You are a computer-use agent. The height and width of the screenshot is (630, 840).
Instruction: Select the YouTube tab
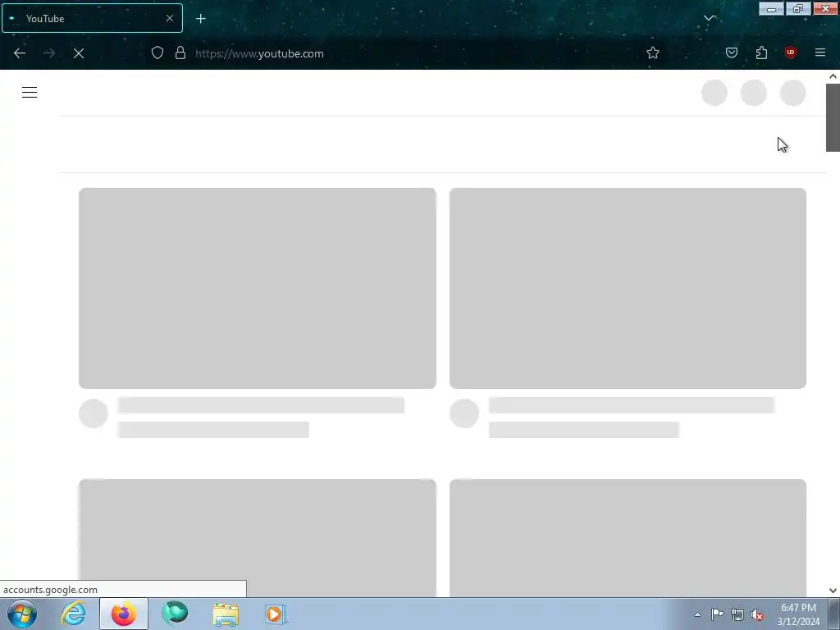[x=92, y=18]
